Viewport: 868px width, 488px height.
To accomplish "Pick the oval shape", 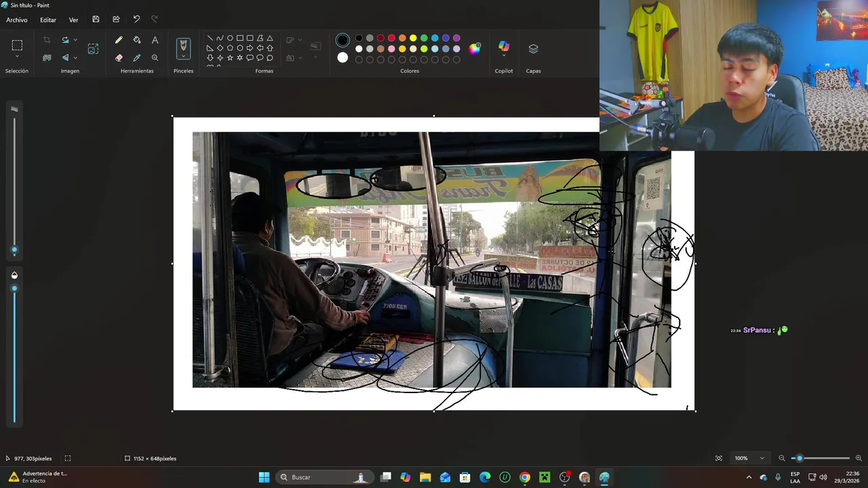I will (x=230, y=38).
